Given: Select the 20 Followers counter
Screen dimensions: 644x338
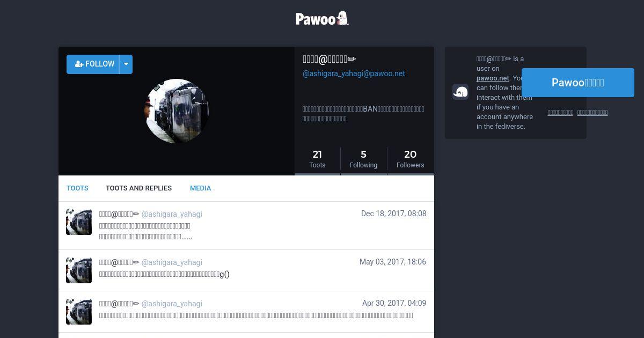Looking at the screenshot, I should point(411,159).
